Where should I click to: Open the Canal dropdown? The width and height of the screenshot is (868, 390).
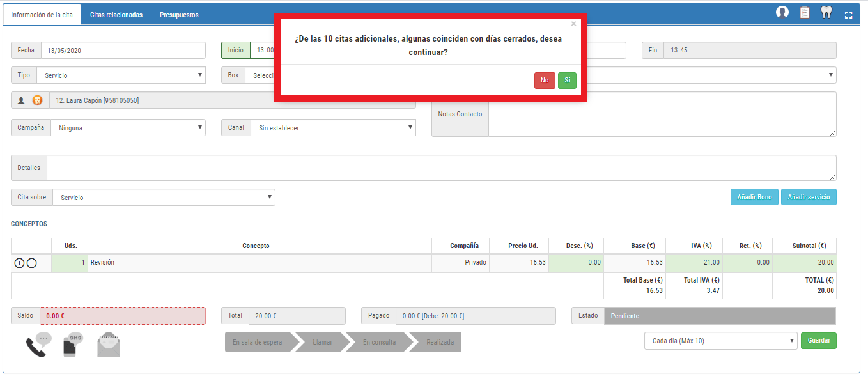[x=332, y=128]
